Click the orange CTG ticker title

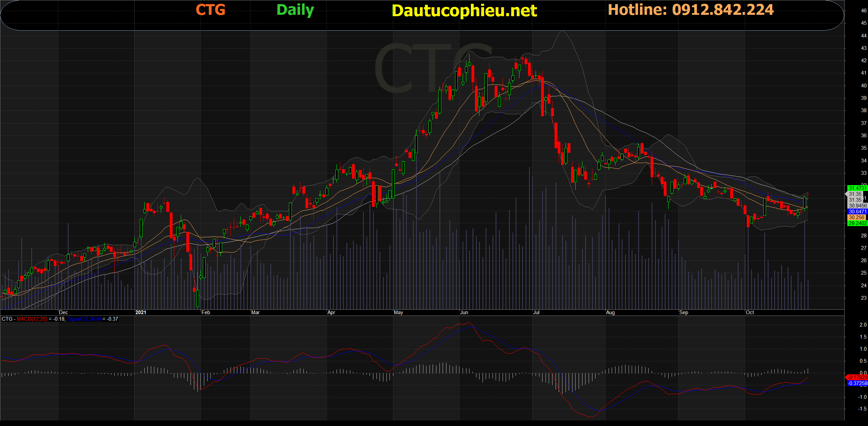(210, 10)
